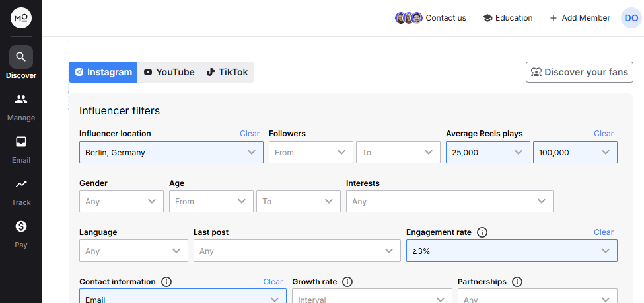
Task: Show the Growth rate info icon
Action: (x=347, y=282)
